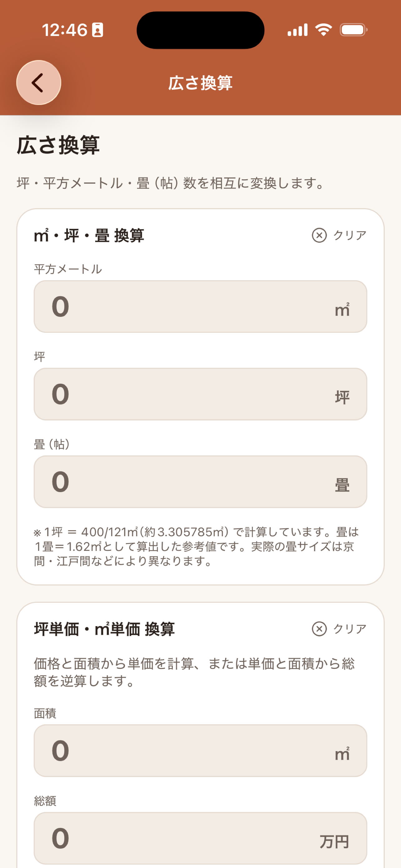This screenshot has width=401, height=868.
Task: Tap the 坪単価・㎡単価 換算 card title
Action: [104, 629]
